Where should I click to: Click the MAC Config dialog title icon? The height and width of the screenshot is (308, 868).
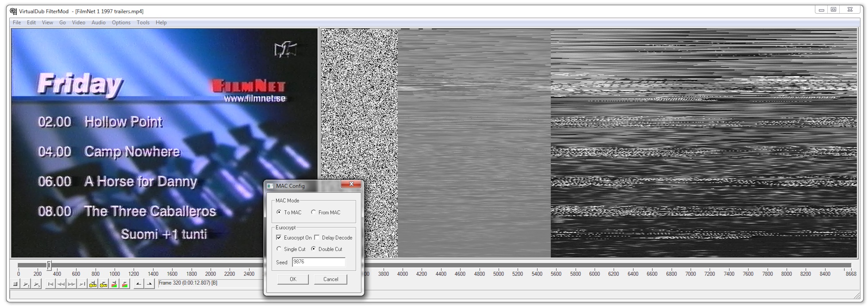270,186
